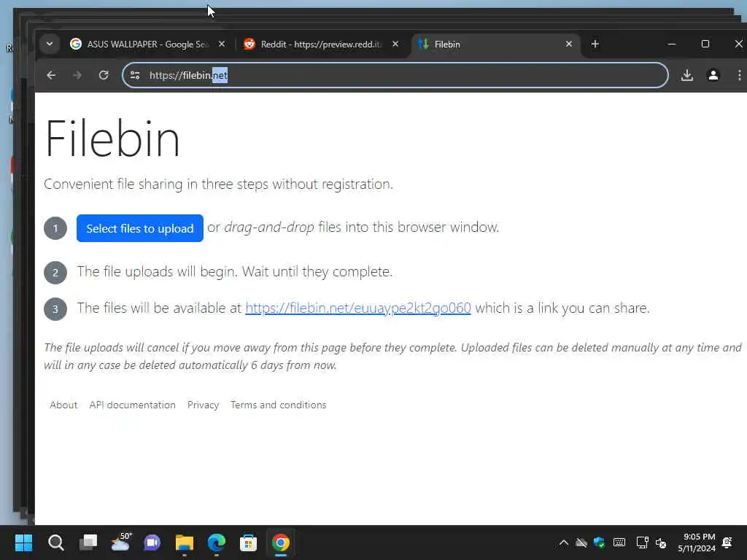Viewport: 747px width, 560px height.
Task: Open Chrome three-dot menu
Action: tap(739, 75)
